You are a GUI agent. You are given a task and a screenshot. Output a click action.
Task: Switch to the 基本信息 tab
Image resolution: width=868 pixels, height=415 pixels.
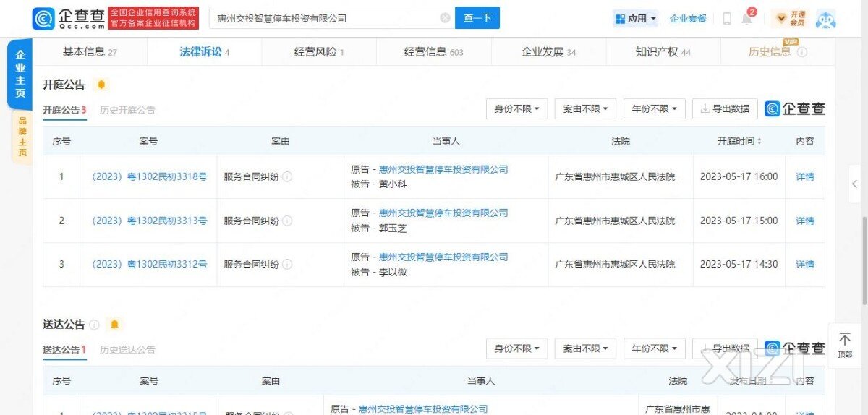(x=90, y=52)
